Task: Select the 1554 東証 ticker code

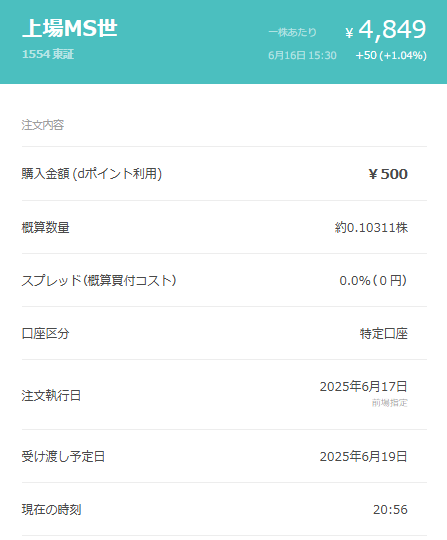Action: click(48, 54)
